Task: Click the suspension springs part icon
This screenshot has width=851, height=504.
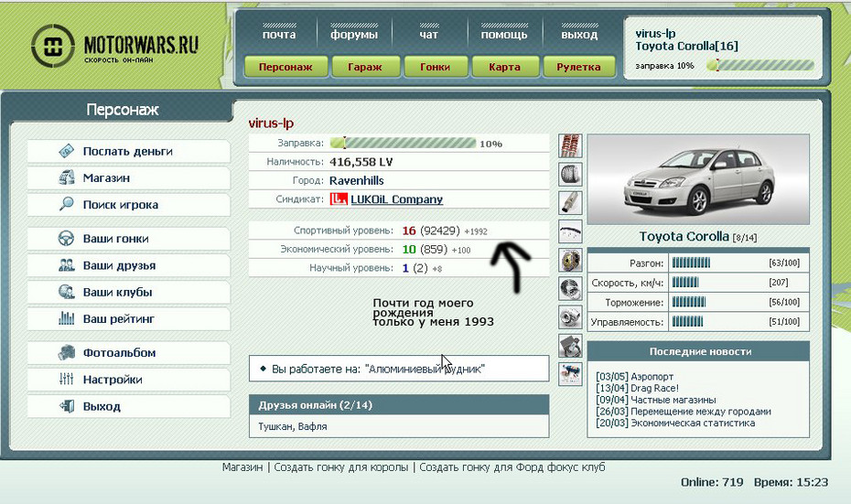Action: coord(570,145)
